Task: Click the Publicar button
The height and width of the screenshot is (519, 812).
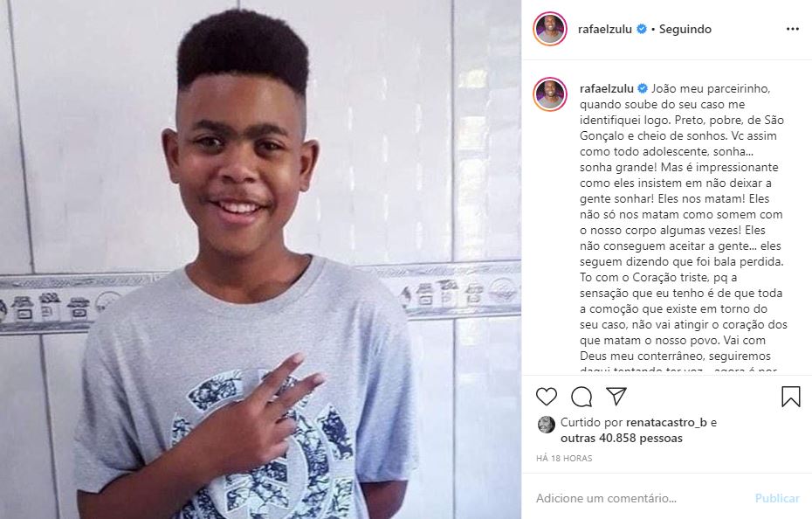Action: tap(777, 498)
